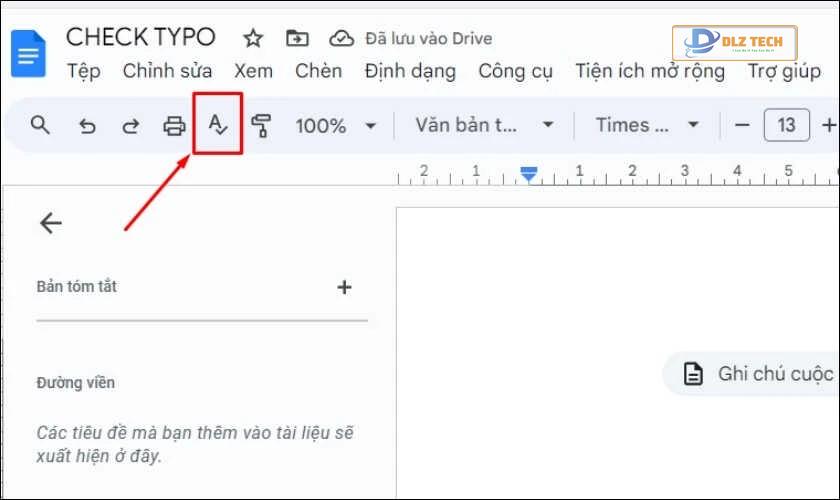Open the Chỉnh sửa menu
Screen dimensions: 840x500
point(167,71)
